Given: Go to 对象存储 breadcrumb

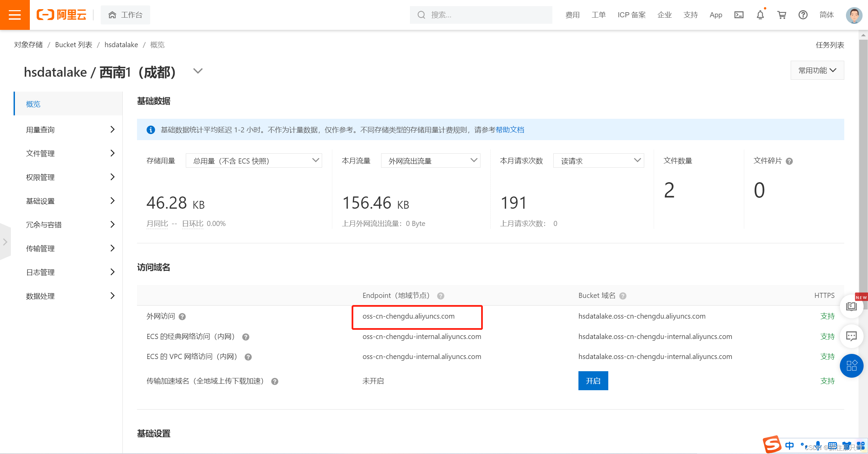Looking at the screenshot, I should (x=28, y=45).
